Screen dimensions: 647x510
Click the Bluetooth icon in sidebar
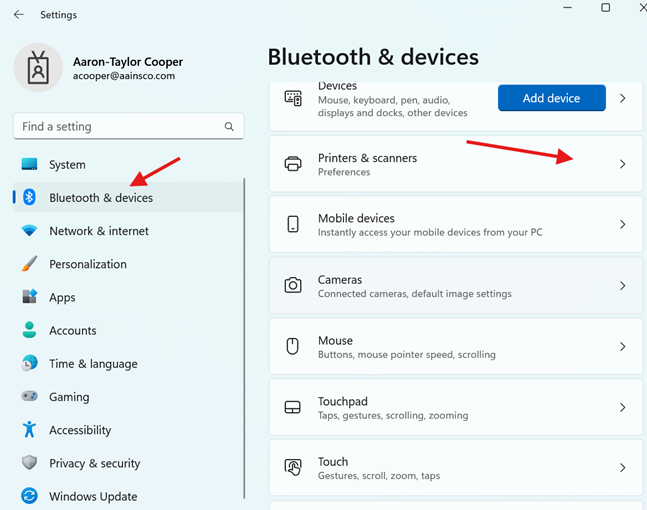click(x=30, y=198)
